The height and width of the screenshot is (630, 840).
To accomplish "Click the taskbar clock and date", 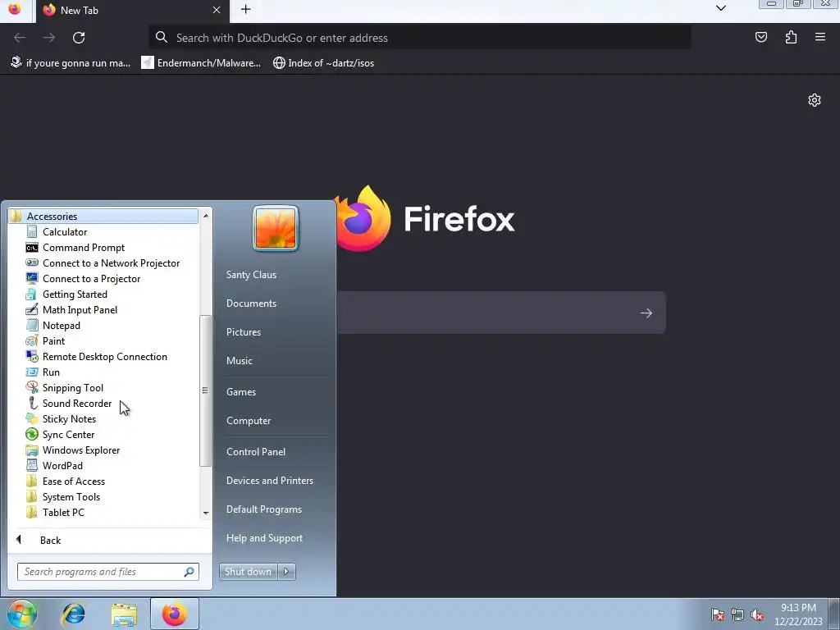I will tap(797, 614).
